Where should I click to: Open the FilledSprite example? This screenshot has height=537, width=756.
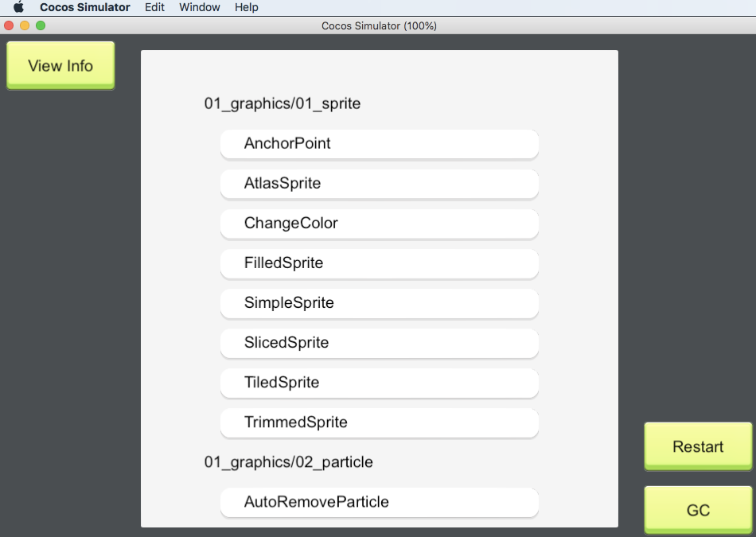(x=380, y=263)
